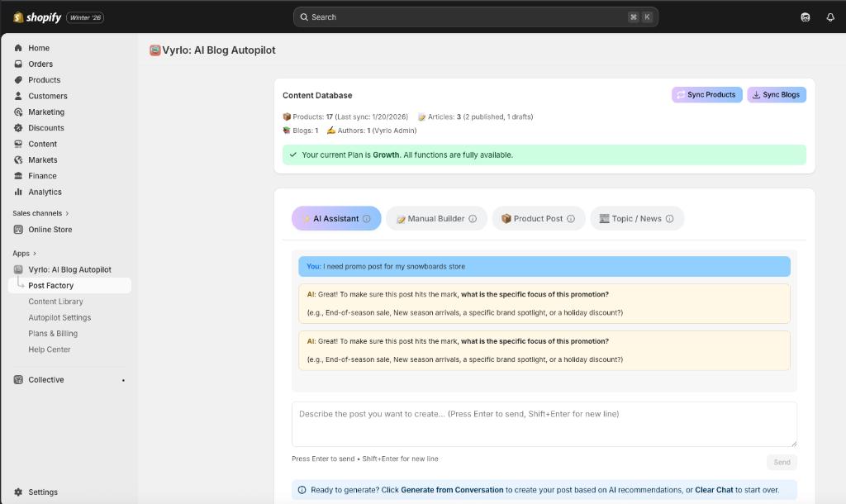Expand the Sales channels section
Screen dimensions: 846x504
click(x=67, y=213)
